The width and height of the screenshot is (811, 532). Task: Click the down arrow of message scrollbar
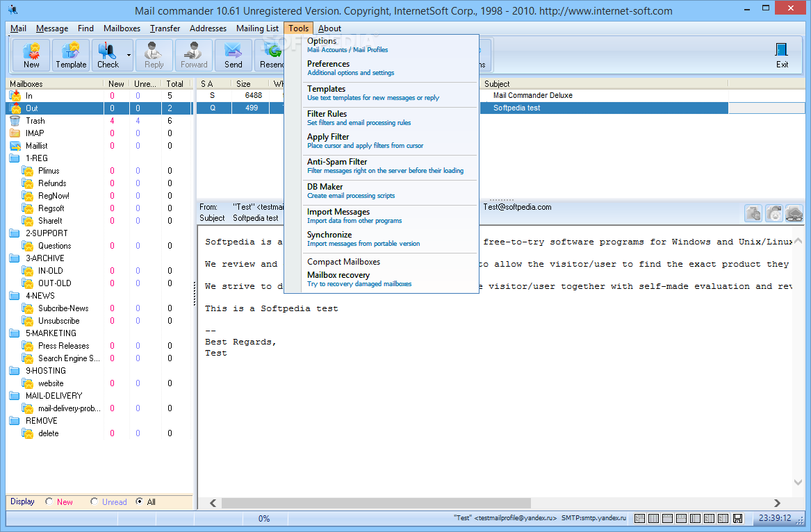click(798, 482)
